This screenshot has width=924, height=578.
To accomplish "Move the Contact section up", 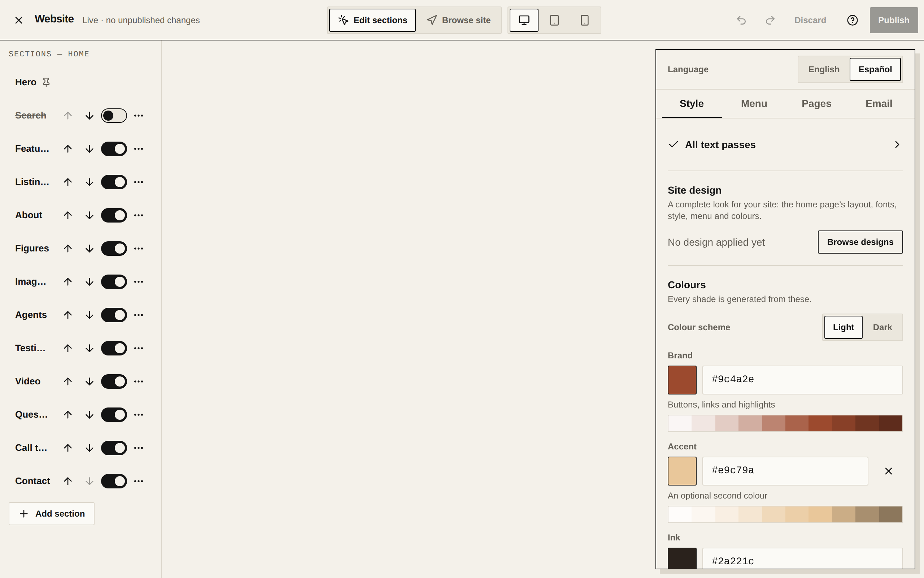I will click(68, 481).
